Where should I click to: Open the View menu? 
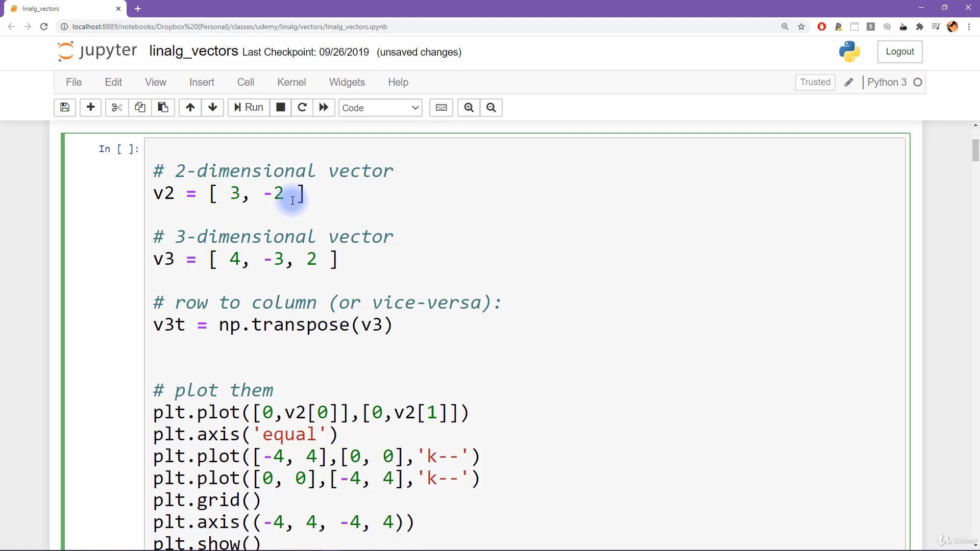(156, 82)
